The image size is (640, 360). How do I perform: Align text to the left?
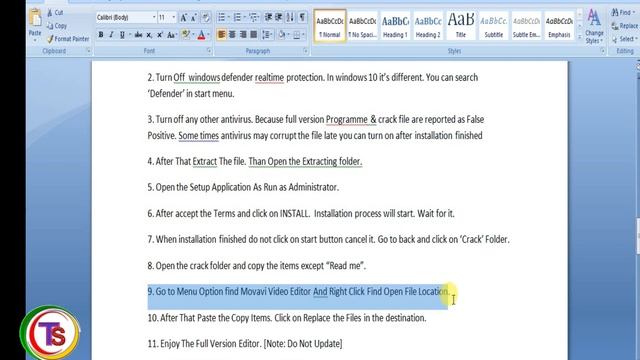pos(222,35)
